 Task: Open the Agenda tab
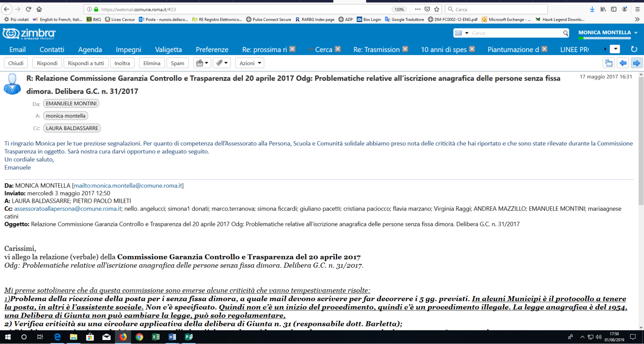coord(90,50)
